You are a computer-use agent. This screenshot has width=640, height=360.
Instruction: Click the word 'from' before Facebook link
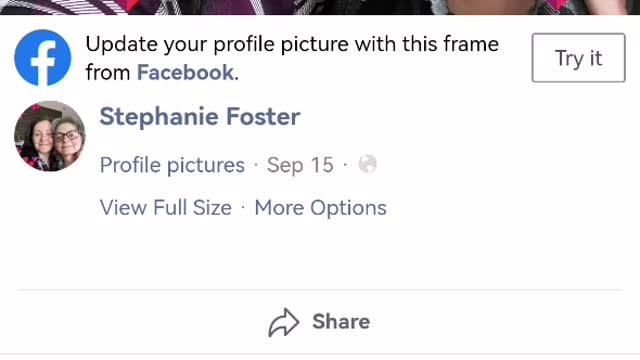[108, 73]
